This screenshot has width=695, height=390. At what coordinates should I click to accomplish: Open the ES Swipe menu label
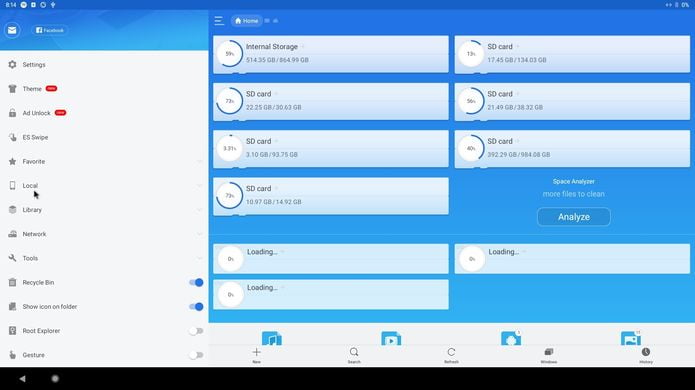35,137
